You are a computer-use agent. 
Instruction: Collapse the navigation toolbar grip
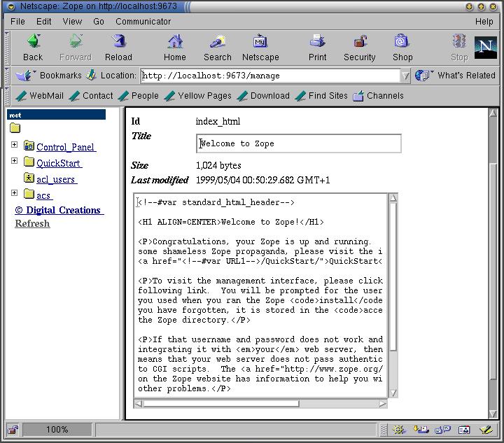(x=8, y=48)
